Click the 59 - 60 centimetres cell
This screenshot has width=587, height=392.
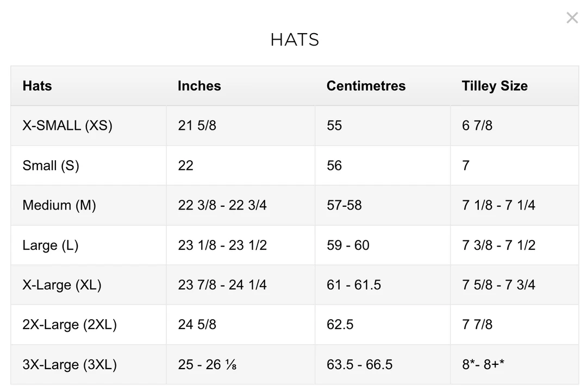(x=348, y=245)
